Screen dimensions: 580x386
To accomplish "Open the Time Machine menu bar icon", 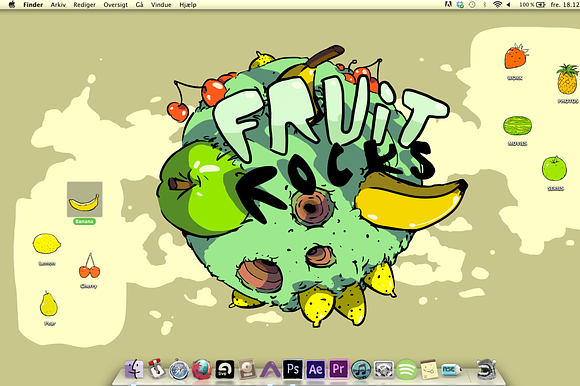I will pyautogui.click(x=472, y=4).
